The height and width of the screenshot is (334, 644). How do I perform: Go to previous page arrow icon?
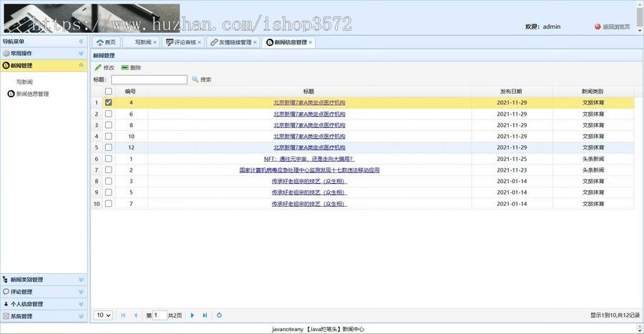[x=135, y=315]
